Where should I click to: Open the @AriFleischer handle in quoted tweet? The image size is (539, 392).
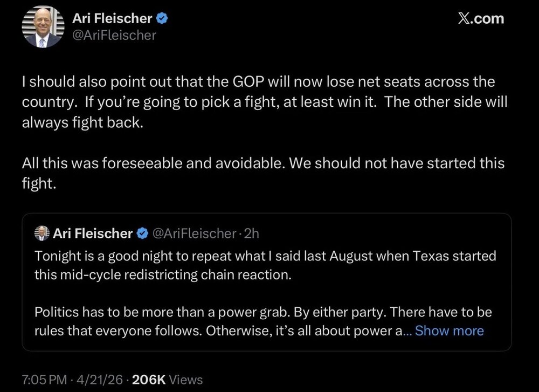pyautogui.click(x=194, y=233)
